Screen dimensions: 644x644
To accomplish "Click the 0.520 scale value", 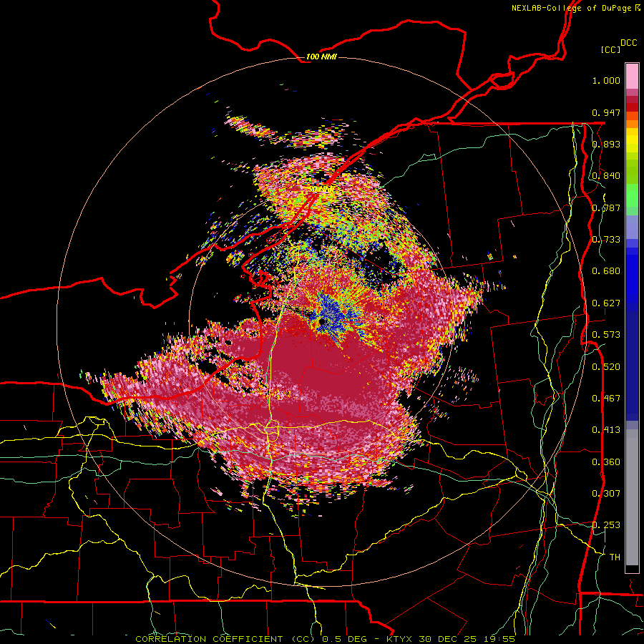I will point(606,366).
